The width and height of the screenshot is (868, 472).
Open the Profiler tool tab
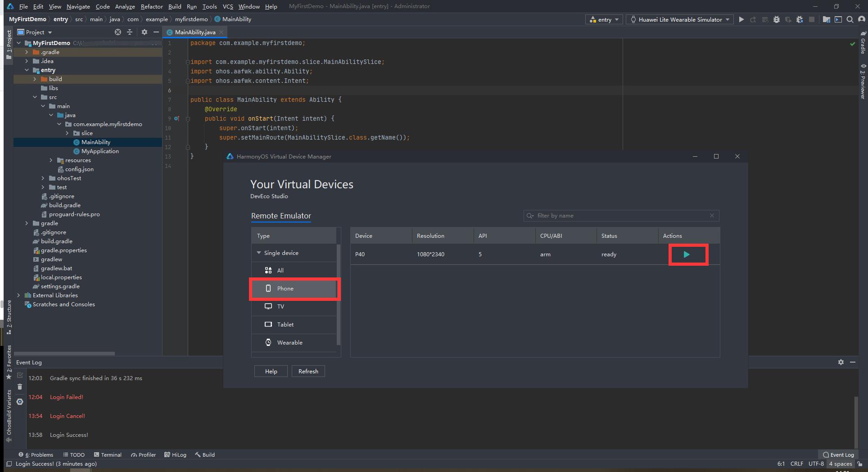click(x=143, y=454)
